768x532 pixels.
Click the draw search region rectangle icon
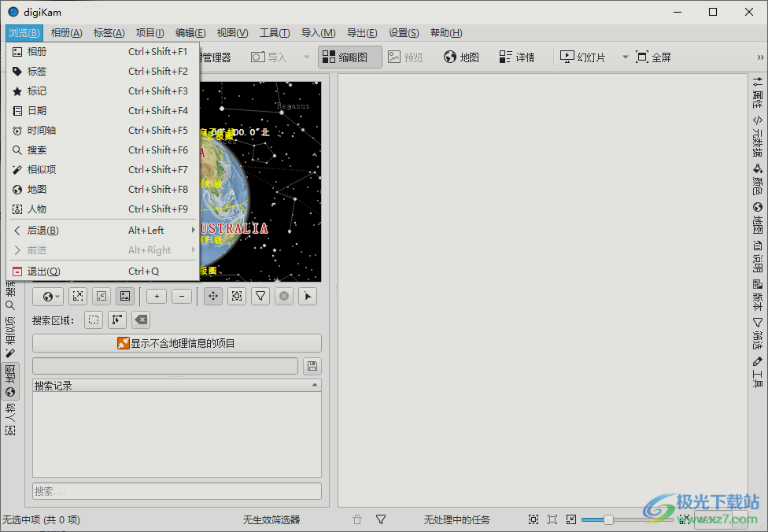pos(94,320)
